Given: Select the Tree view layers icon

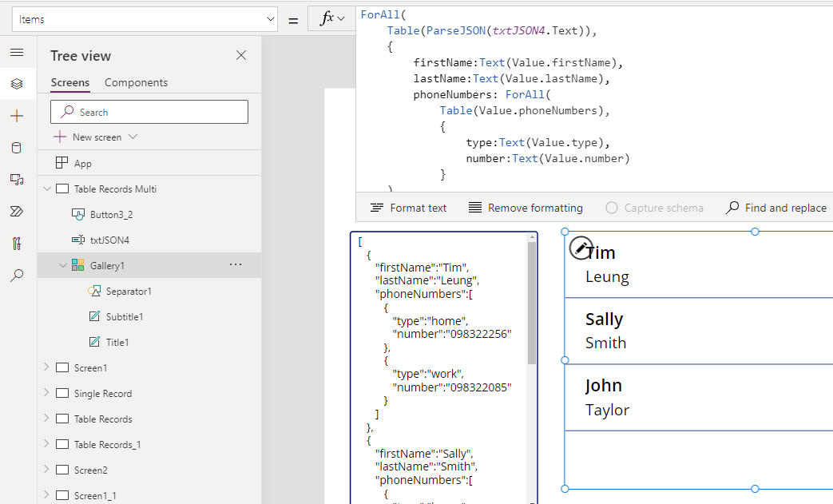Looking at the screenshot, I should pos(17,84).
